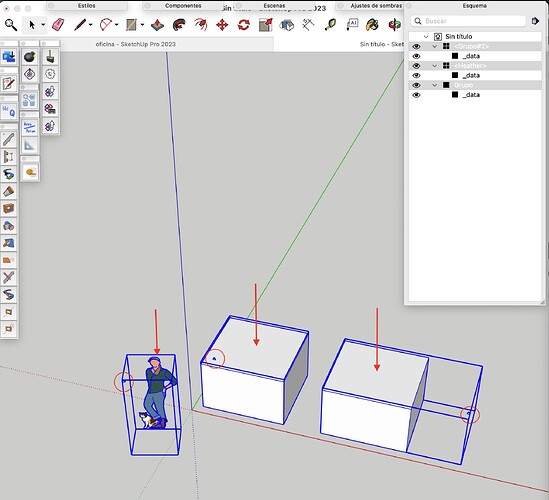This screenshot has height=500, width=549.
Task: Select the Move tool with red arrows
Action: coord(222,25)
